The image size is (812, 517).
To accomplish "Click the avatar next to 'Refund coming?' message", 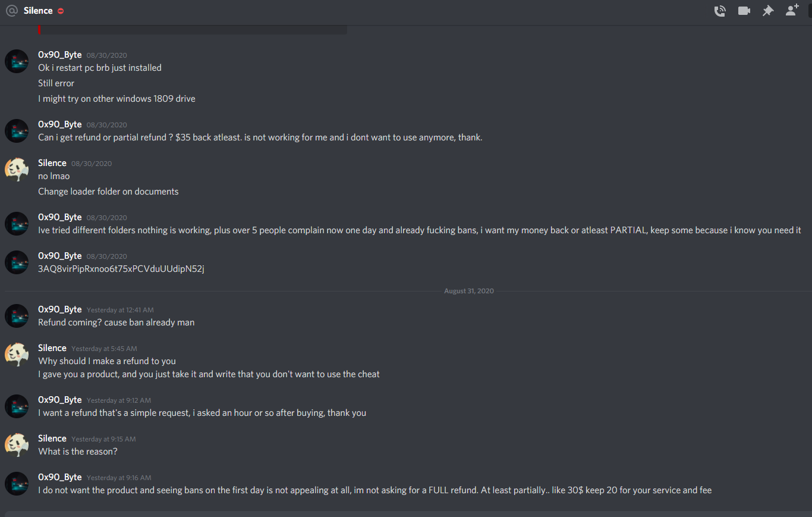I will (x=16, y=316).
